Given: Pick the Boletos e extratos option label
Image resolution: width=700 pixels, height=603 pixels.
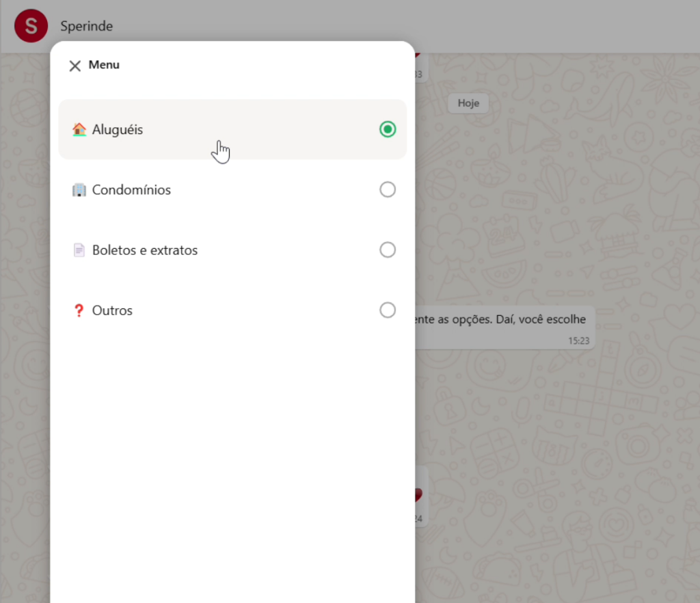Looking at the screenshot, I should coord(145,250).
